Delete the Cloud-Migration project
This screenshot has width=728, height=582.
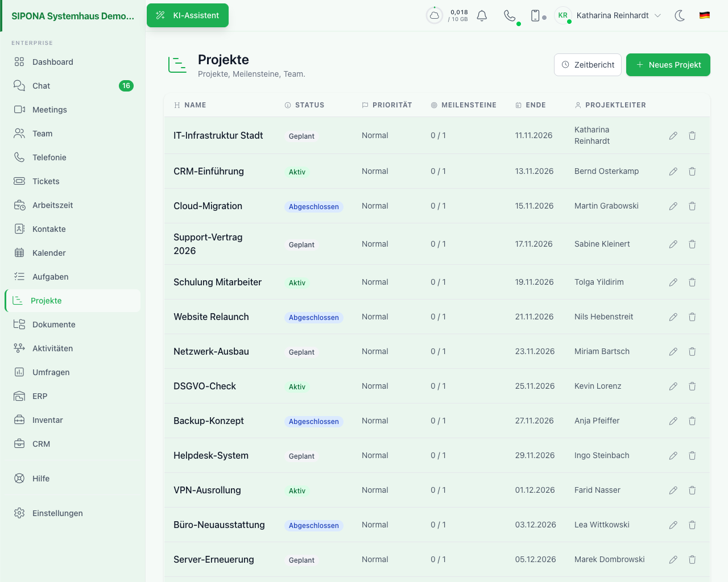[692, 206]
